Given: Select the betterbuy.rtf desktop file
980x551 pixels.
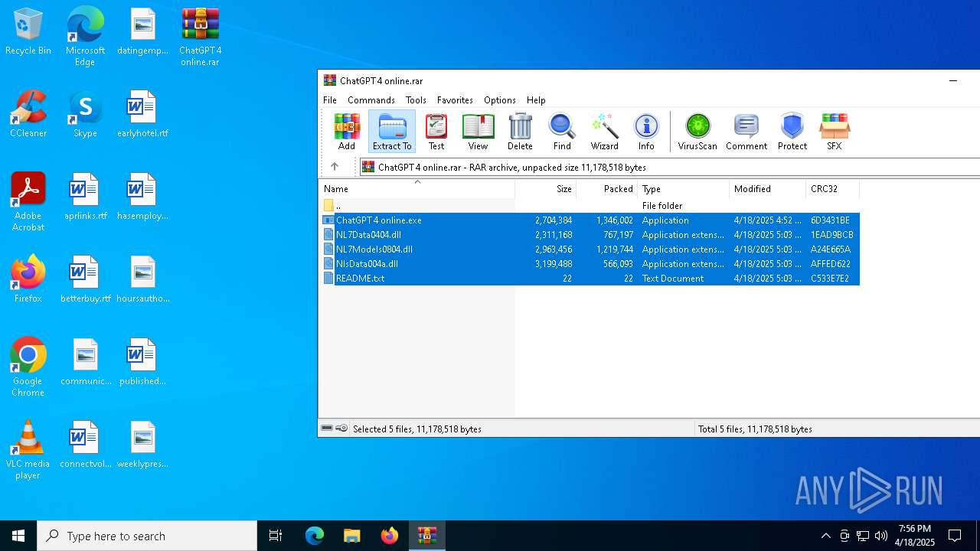Looking at the screenshot, I should coord(85,280).
